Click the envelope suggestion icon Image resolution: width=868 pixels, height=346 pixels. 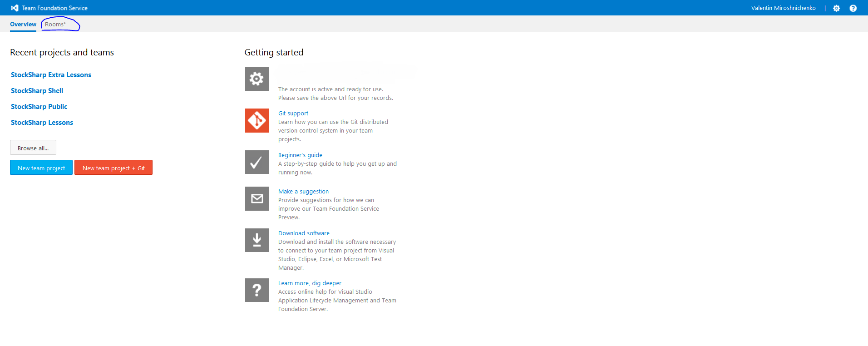(x=257, y=198)
